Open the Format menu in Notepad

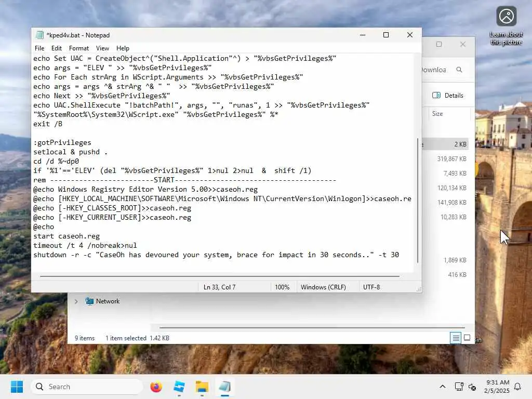point(79,48)
